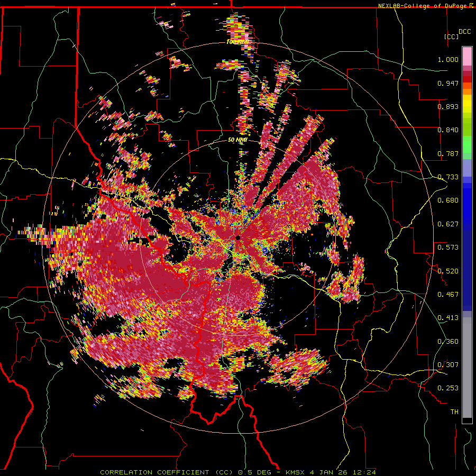
Task: Click the Correlation Coefficient caption at bottom
Action: (237, 472)
